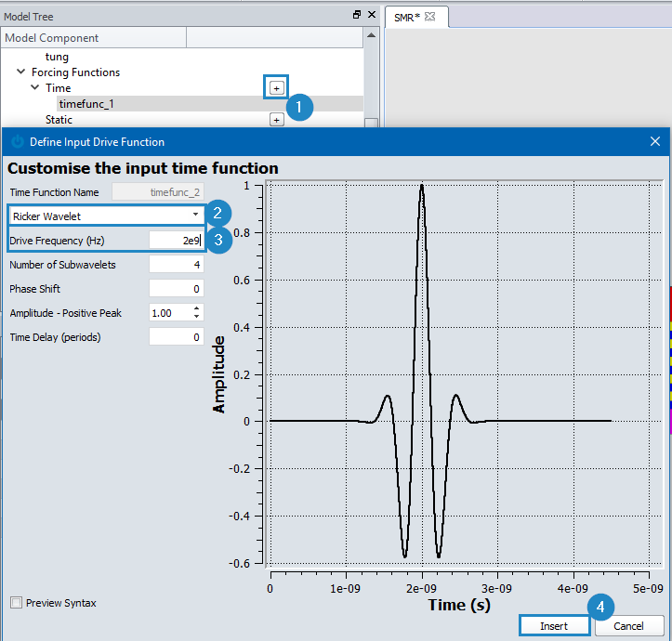Add a new Static forcing function with plus
The image size is (672, 641).
pyautogui.click(x=276, y=120)
